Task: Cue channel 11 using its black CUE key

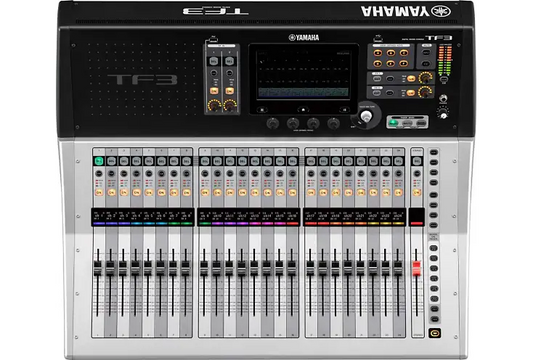Action: [x=230, y=174]
